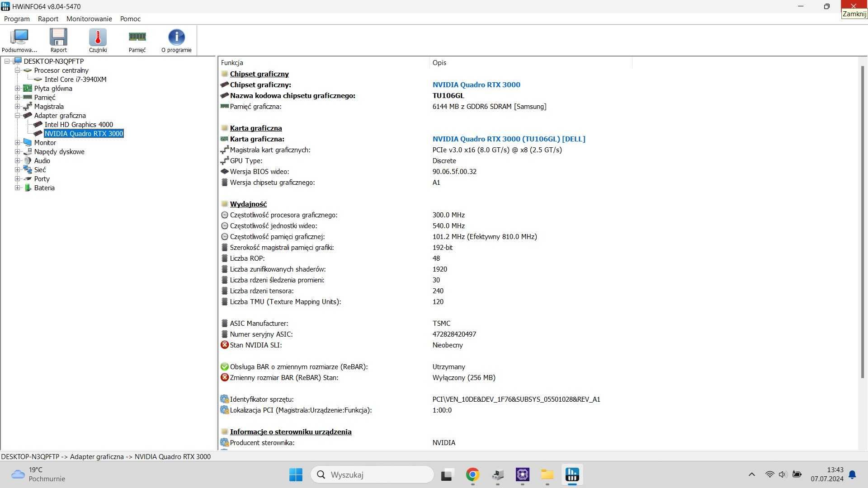
Task: Open the weather widget showing 19°C
Action: [38, 474]
